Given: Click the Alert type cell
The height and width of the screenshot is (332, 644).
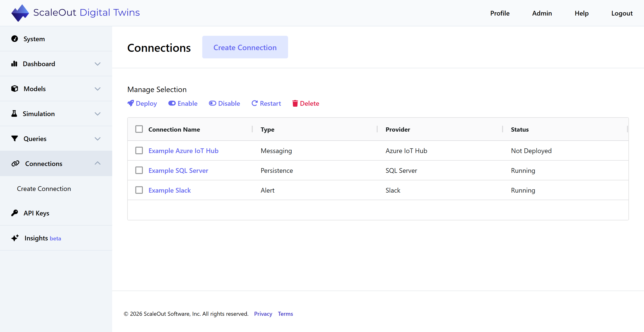Looking at the screenshot, I should (x=268, y=190).
